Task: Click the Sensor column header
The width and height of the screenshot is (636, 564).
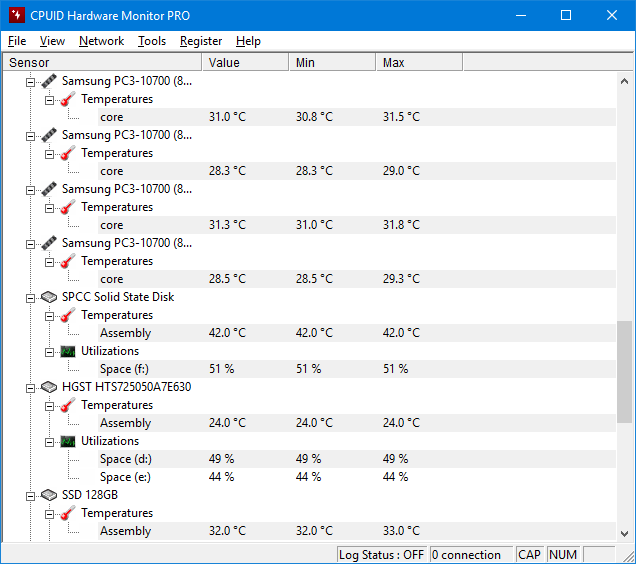Action: pos(102,62)
